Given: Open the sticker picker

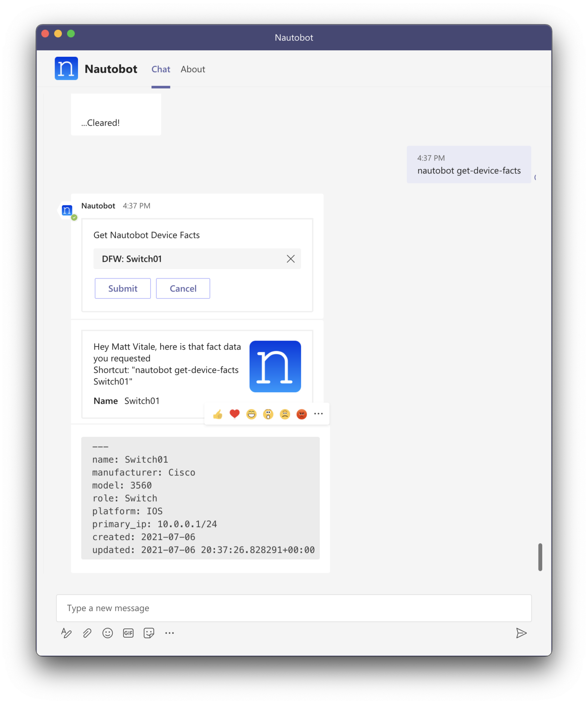Looking at the screenshot, I should point(149,633).
